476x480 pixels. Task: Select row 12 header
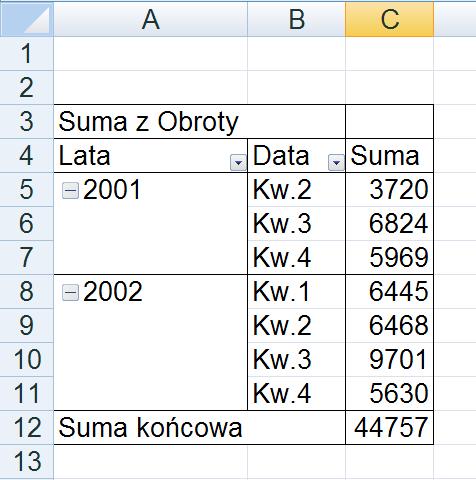point(27,427)
